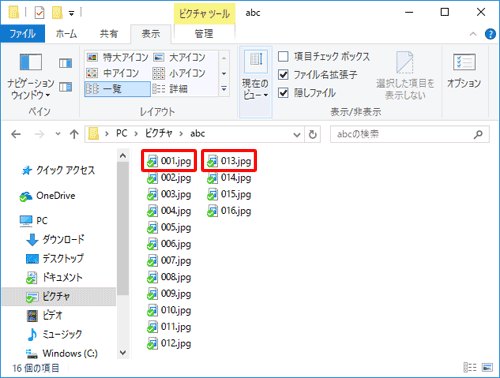Click the Properties quick access icon
The image size is (500, 378).
[x=39, y=13]
